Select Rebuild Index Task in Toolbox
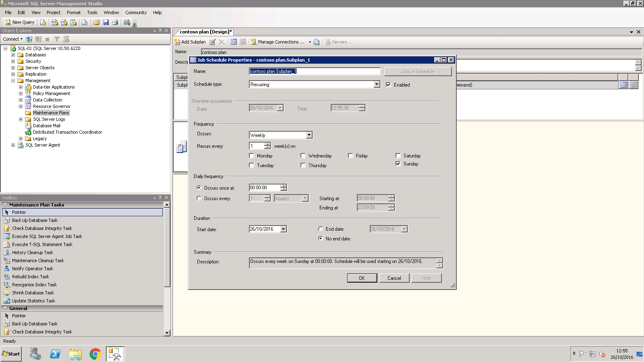 (x=31, y=277)
